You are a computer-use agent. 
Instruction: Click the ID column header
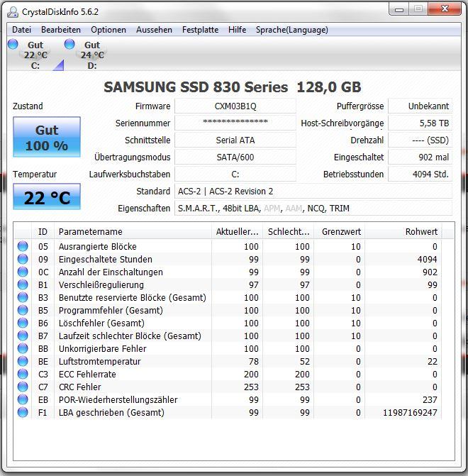pyautogui.click(x=43, y=232)
